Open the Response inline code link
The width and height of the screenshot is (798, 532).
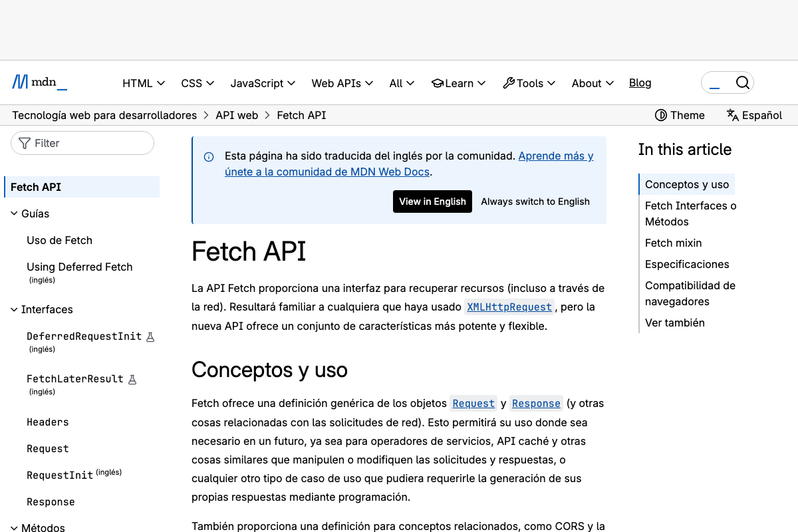coord(536,404)
